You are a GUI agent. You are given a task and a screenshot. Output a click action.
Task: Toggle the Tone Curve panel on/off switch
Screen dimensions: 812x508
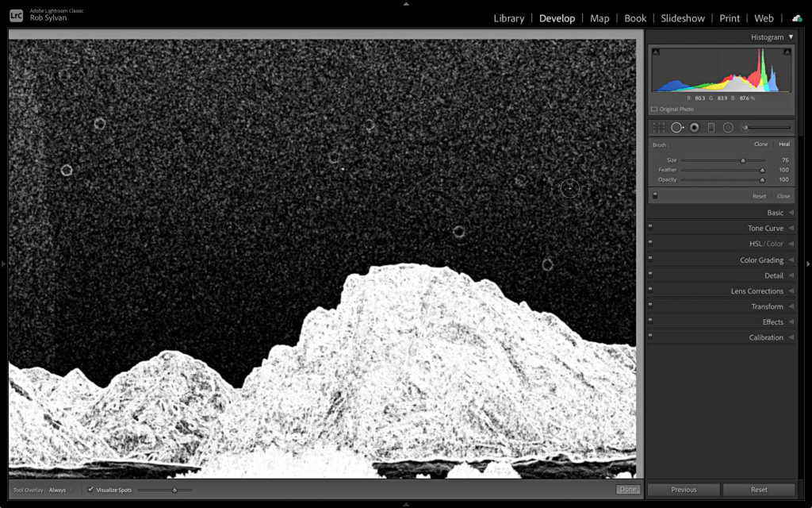650,228
